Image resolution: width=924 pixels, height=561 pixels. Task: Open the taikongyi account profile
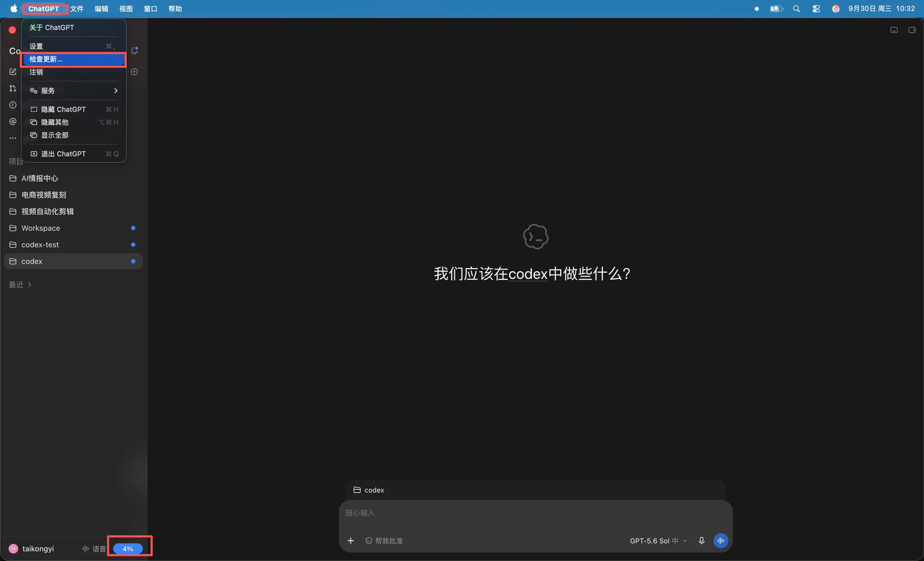pos(32,549)
